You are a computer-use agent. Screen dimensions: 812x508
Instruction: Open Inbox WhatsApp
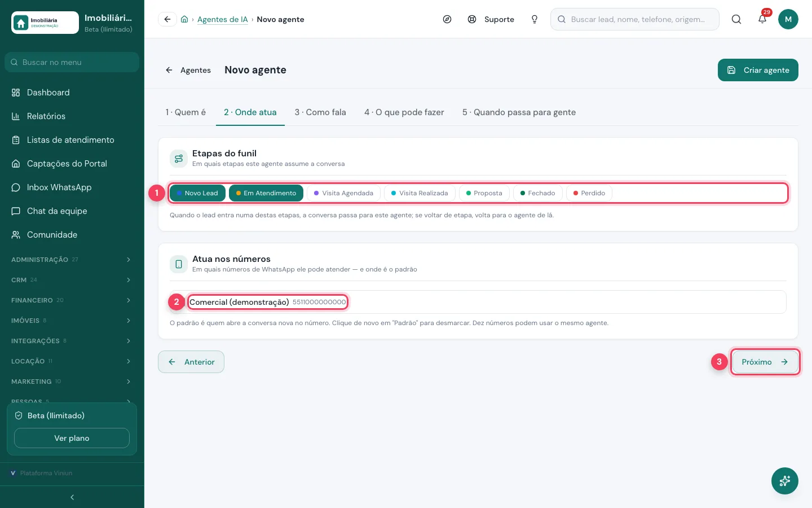point(72,187)
